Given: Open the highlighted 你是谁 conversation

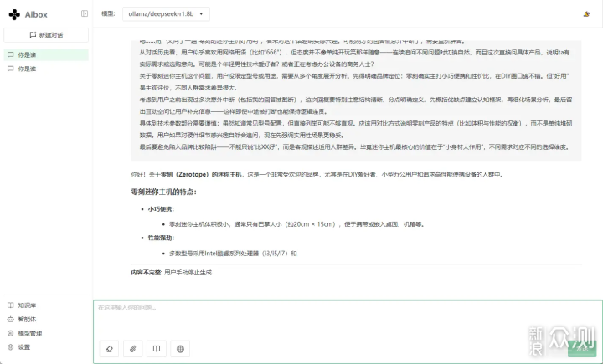Looking at the screenshot, I should pos(46,54).
